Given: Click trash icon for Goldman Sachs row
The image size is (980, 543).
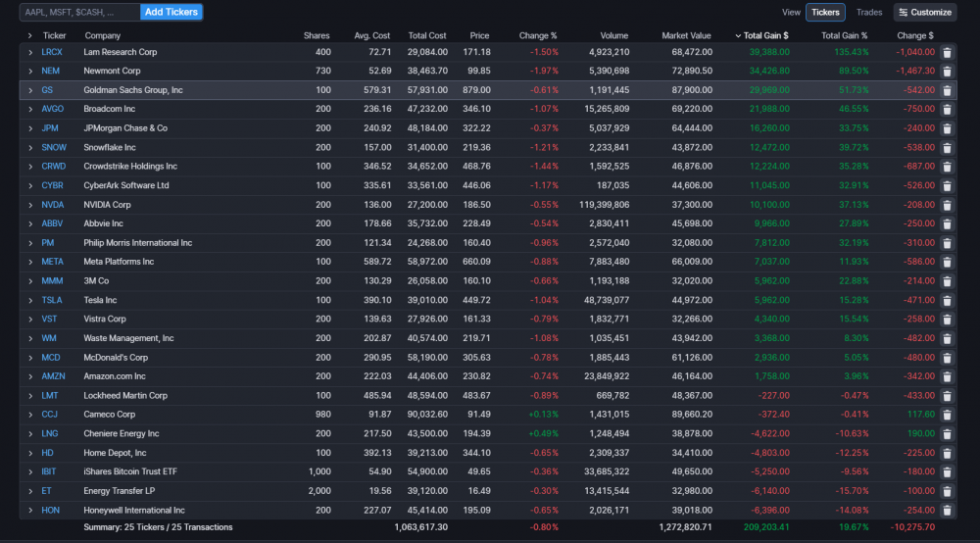Looking at the screenshot, I should 947,90.
